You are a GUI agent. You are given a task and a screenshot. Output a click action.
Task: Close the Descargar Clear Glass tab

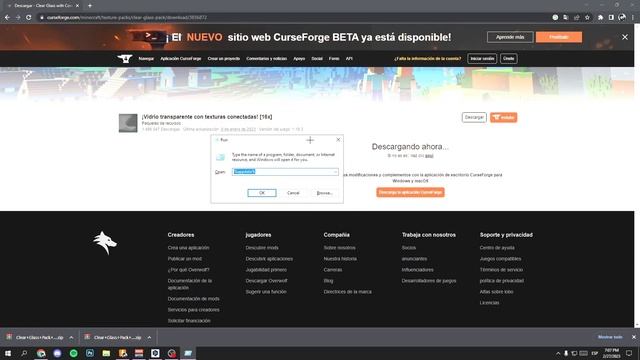coord(77,6)
